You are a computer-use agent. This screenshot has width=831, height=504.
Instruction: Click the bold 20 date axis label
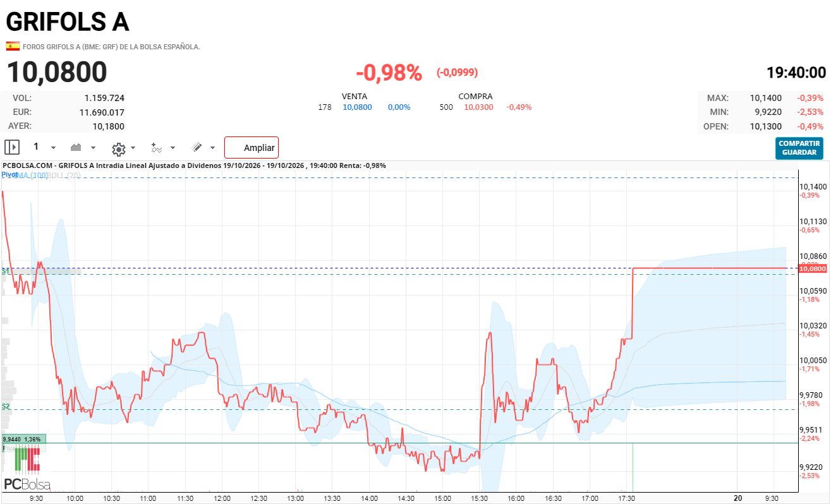[737, 498]
